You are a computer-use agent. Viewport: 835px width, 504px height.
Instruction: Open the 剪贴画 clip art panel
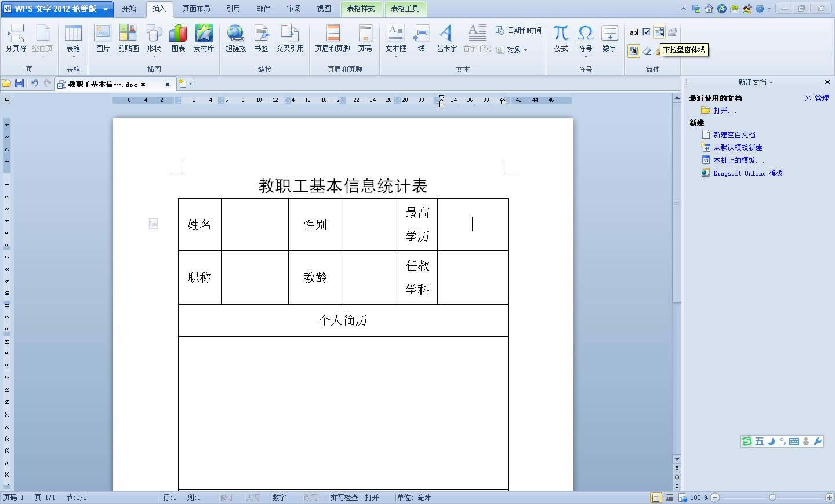tap(128, 39)
